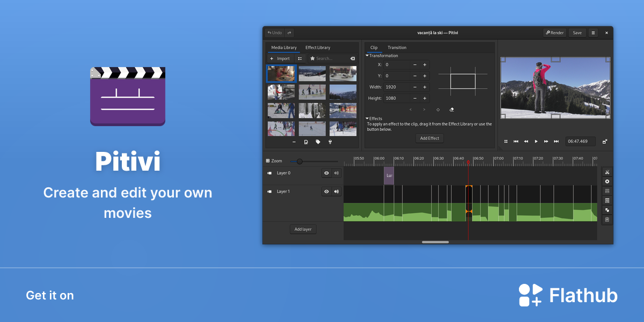
Task: Detach the viewer window icon
Action: point(605,142)
